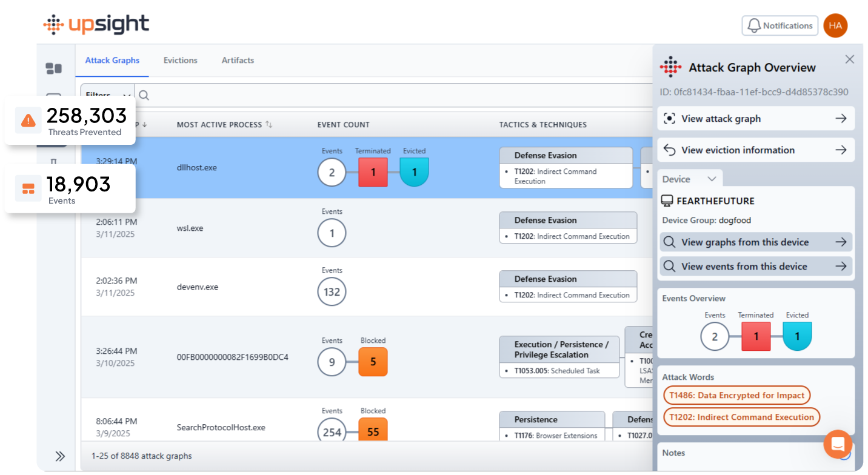868x475 pixels.
Task: Open the Artifacts tab
Action: point(238,61)
